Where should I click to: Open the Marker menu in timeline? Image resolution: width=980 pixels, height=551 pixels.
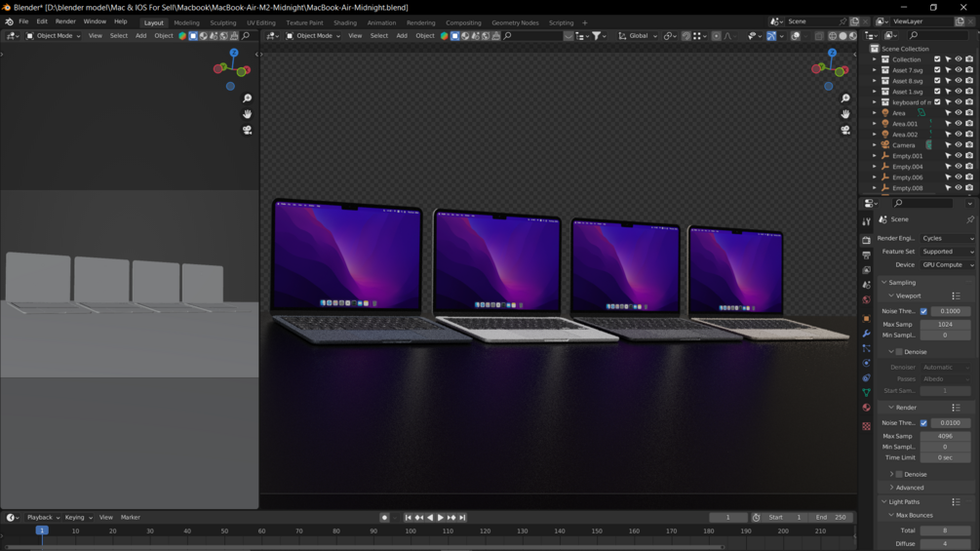click(130, 517)
